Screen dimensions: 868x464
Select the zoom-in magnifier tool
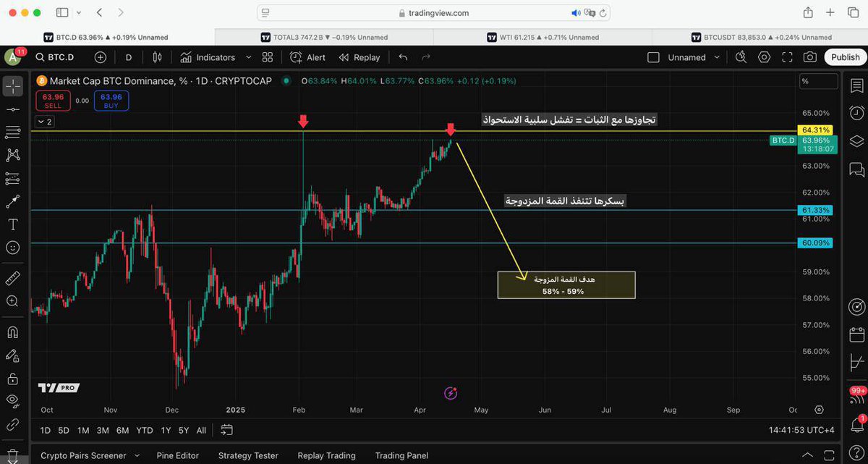[x=12, y=301]
